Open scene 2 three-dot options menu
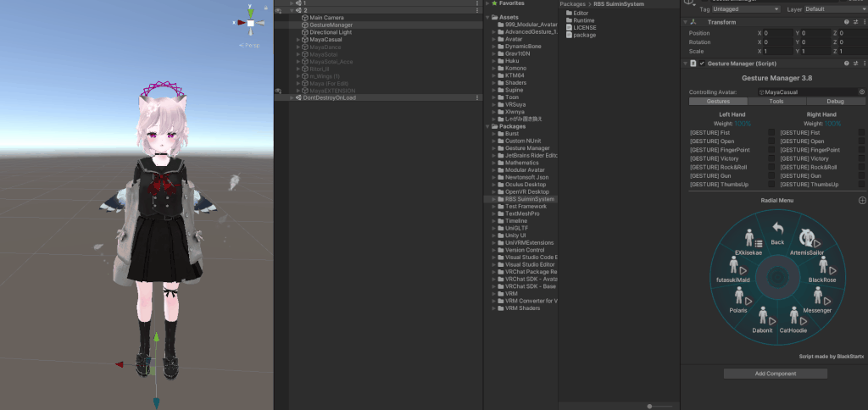Viewport: 868px width, 410px height. click(x=477, y=10)
